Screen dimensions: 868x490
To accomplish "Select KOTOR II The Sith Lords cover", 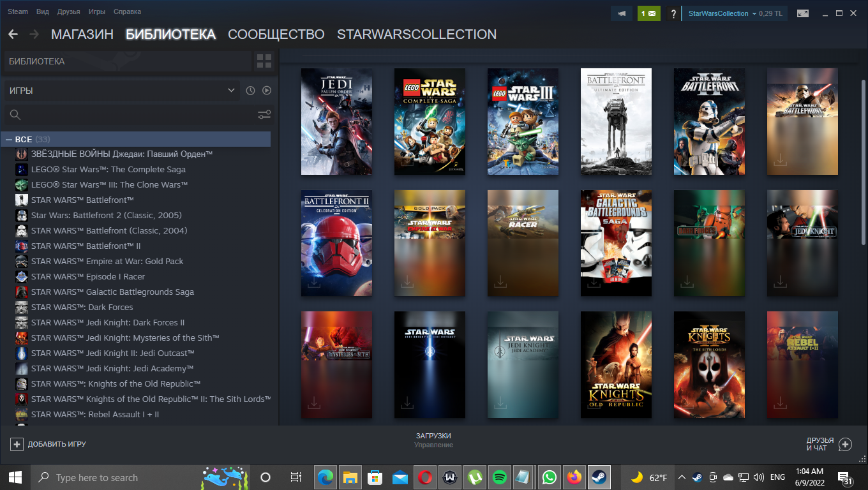I will point(709,365).
